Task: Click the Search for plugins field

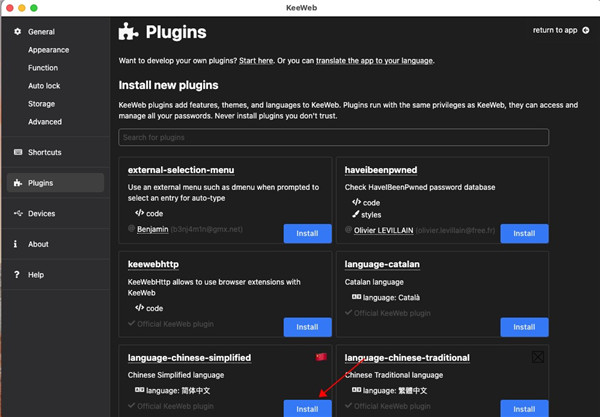Action: [333, 137]
